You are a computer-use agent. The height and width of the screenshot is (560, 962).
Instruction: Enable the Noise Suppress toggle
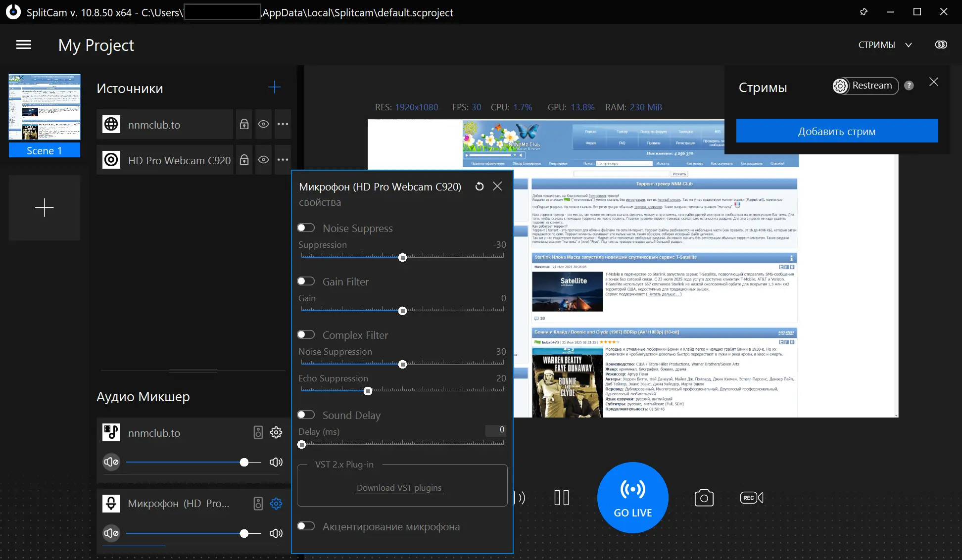point(306,228)
